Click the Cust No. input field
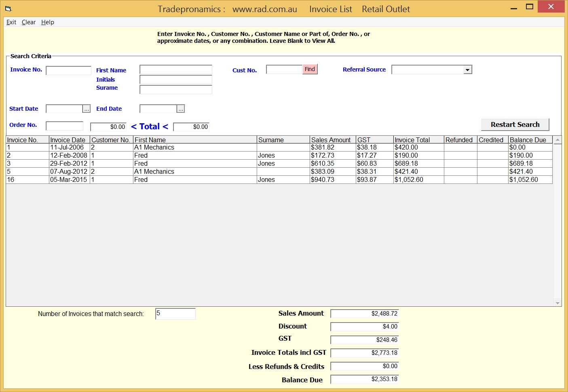This screenshot has height=392, width=568. pos(284,70)
